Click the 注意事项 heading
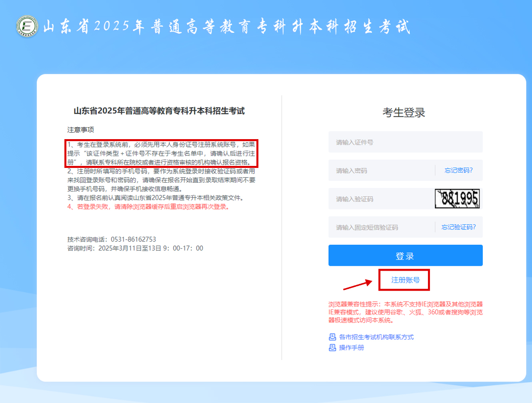The image size is (532, 403). (80, 130)
